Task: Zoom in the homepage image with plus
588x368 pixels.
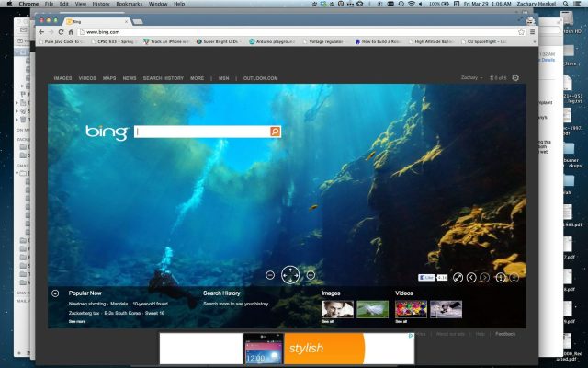Action: (311, 275)
